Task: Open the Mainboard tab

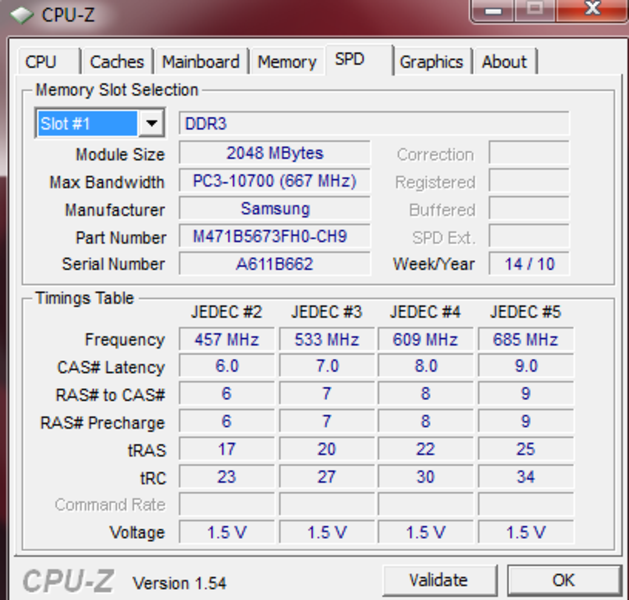Action: pyautogui.click(x=201, y=62)
